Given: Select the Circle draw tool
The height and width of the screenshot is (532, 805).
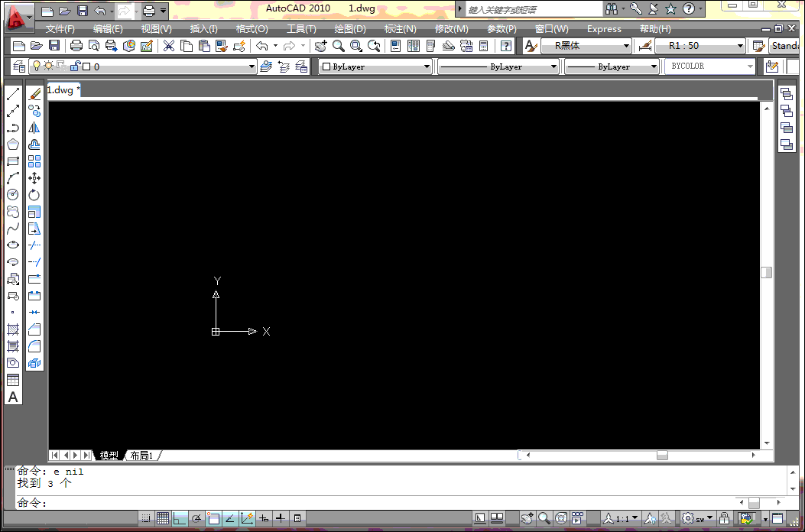Looking at the screenshot, I should point(13,195).
